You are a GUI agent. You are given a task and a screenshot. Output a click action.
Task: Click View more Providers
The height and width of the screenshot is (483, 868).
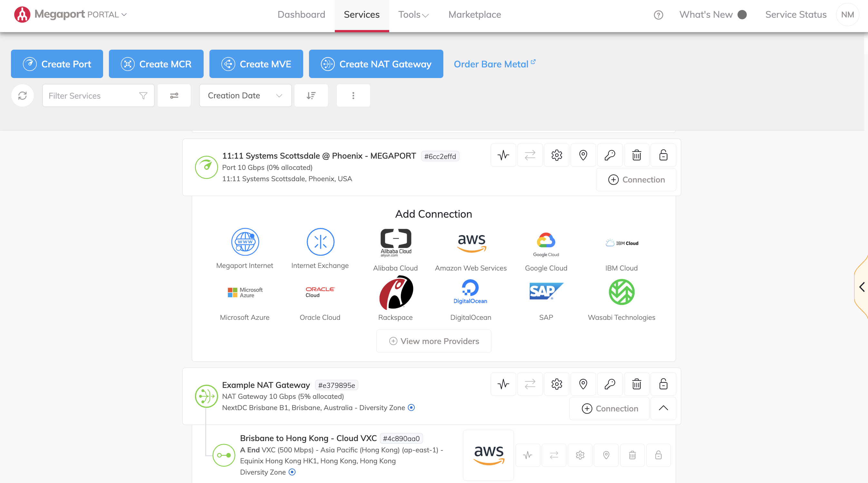433,341
